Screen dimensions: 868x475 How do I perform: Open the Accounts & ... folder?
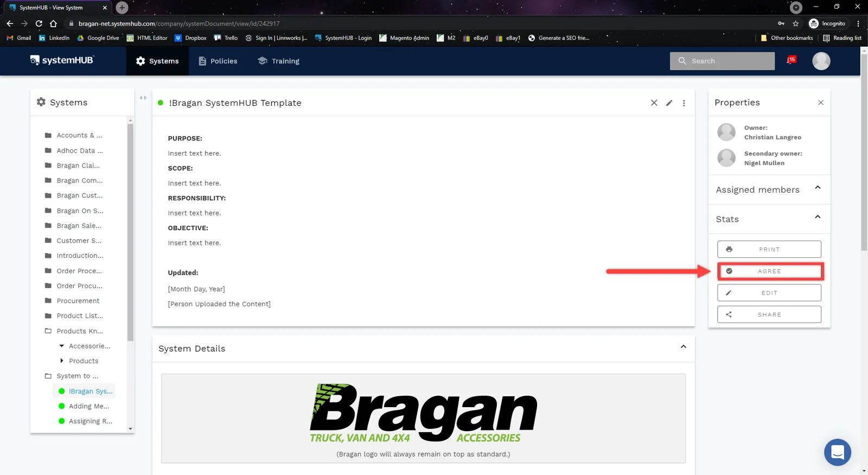coord(74,135)
